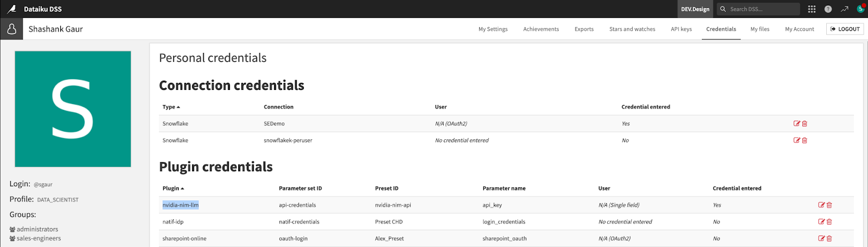The image size is (868, 247).
Task: Click the Preset ID column header
Action: coord(387,188)
